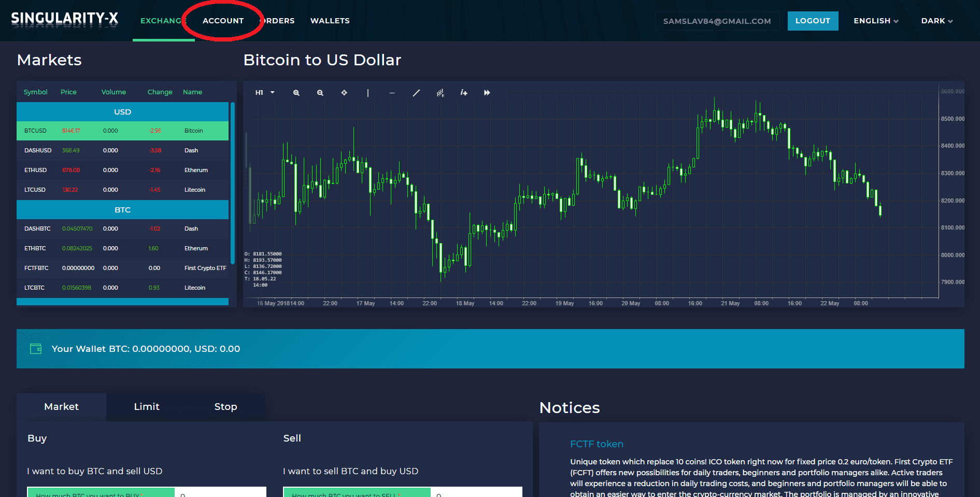Select the LTCUSD market row
980x497 pixels.
pyautogui.click(x=122, y=190)
